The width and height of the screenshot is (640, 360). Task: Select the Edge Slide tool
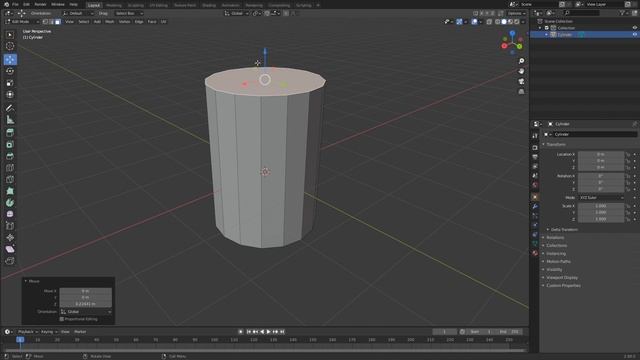pyautogui.click(x=10, y=226)
